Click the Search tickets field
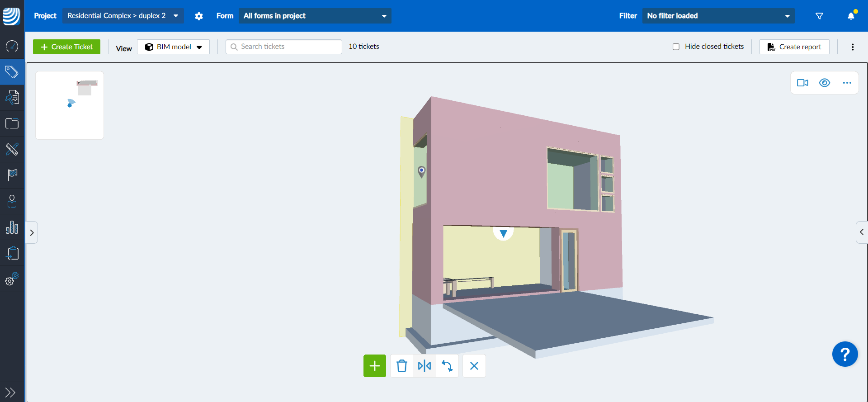Viewport: 868px width, 402px height. 284,47
